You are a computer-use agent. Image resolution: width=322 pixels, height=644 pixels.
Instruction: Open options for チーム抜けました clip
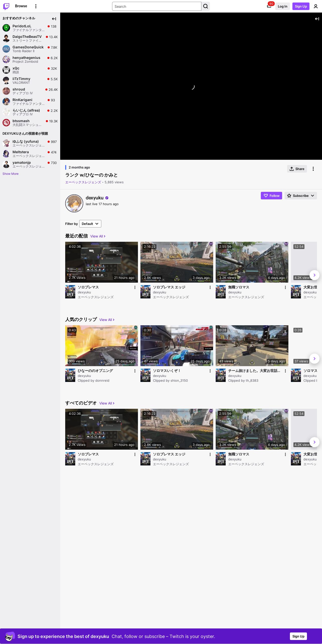pyautogui.click(x=285, y=371)
